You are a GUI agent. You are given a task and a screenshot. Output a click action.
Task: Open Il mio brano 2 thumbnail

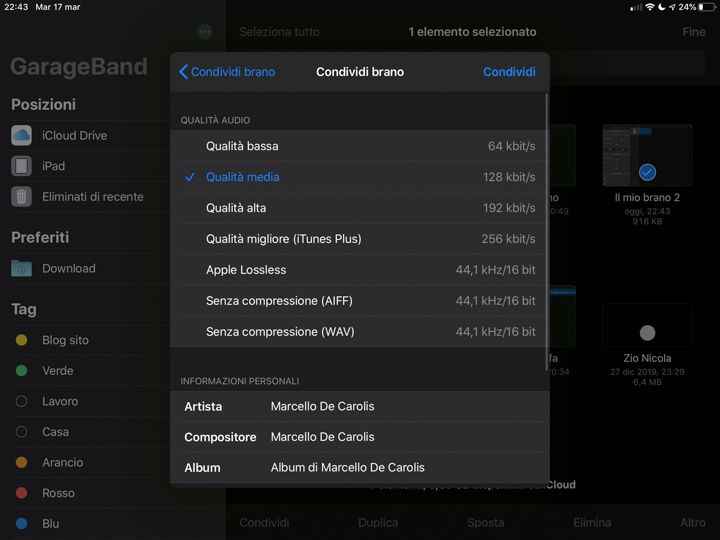(x=647, y=155)
